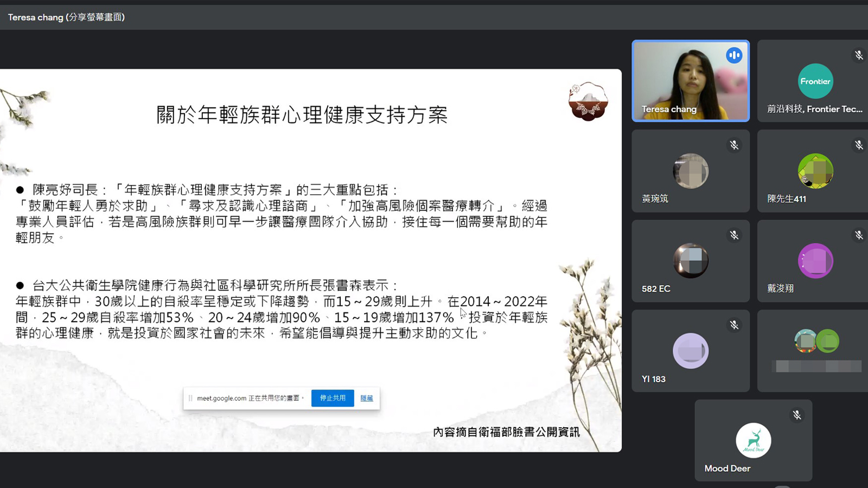
Task: Click the YI 183 purple avatar
Action: coord(690,351)
